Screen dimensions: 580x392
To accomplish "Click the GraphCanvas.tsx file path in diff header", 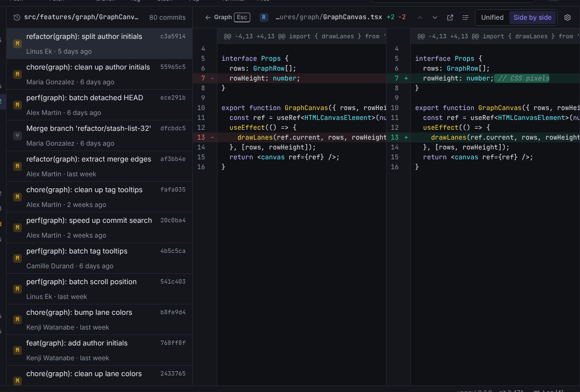I will (x=329, y=17).
